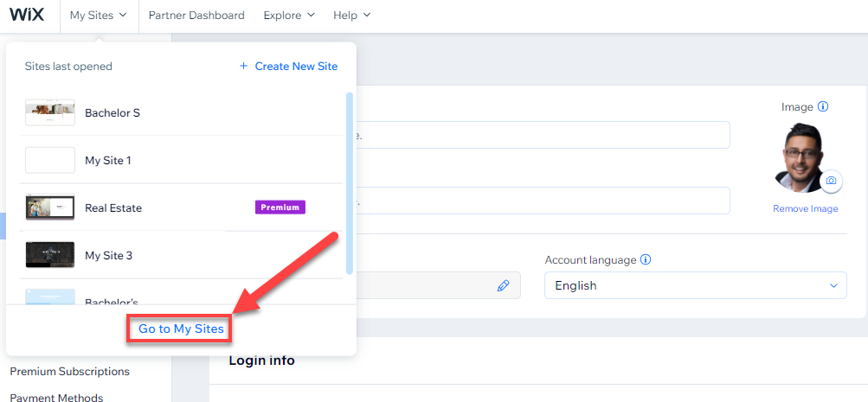Open Payment Methods in sidebar
This screenshot has height=402, width=868.
point(56,397)
